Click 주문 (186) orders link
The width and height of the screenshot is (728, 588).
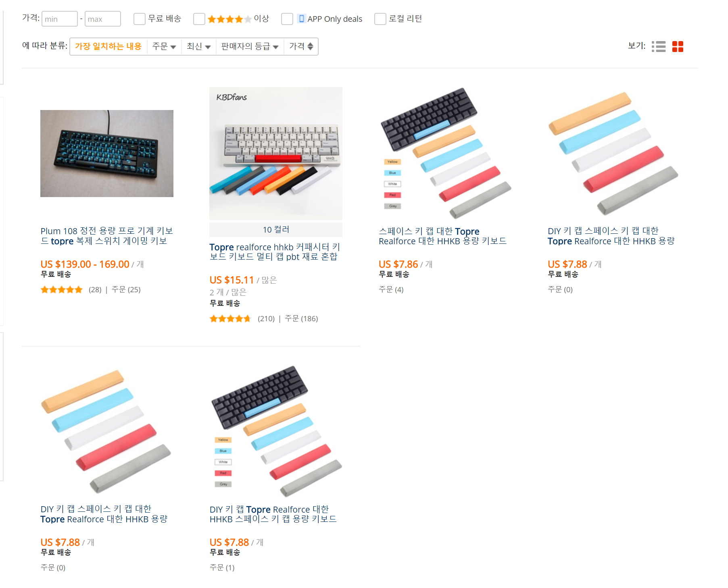tap(301, 318)
